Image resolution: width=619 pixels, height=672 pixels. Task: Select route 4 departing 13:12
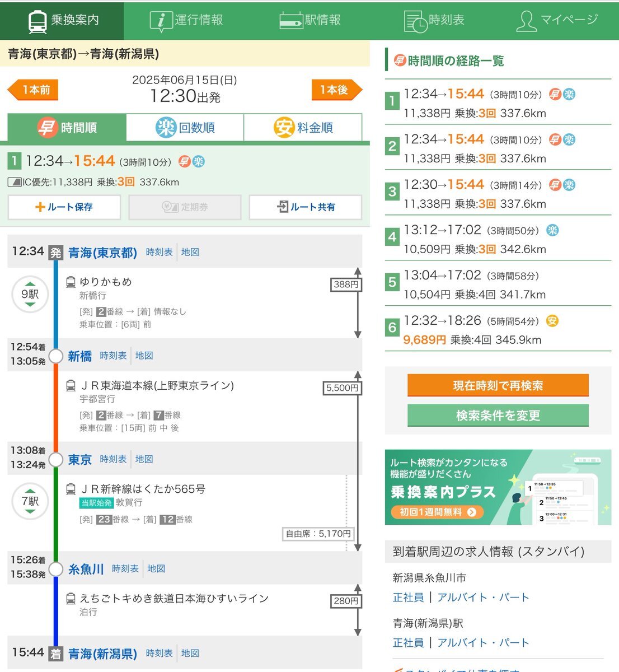498,239
